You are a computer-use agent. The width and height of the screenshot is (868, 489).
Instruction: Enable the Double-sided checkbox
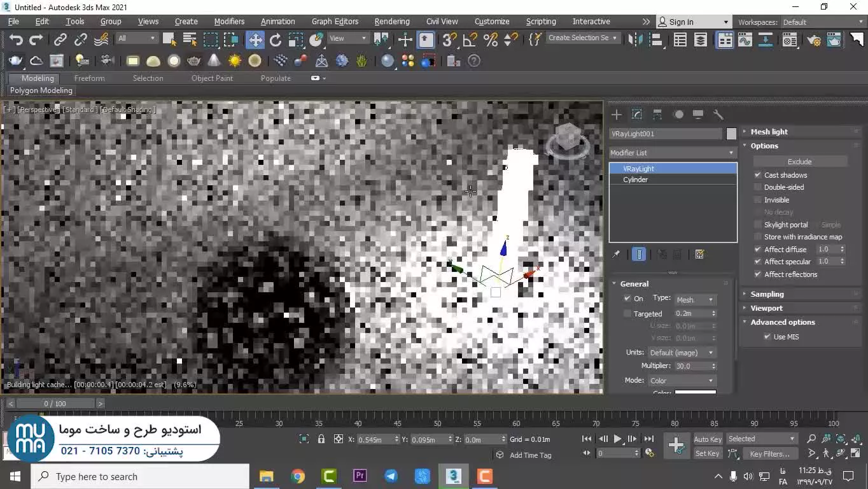tap(758, 187)
